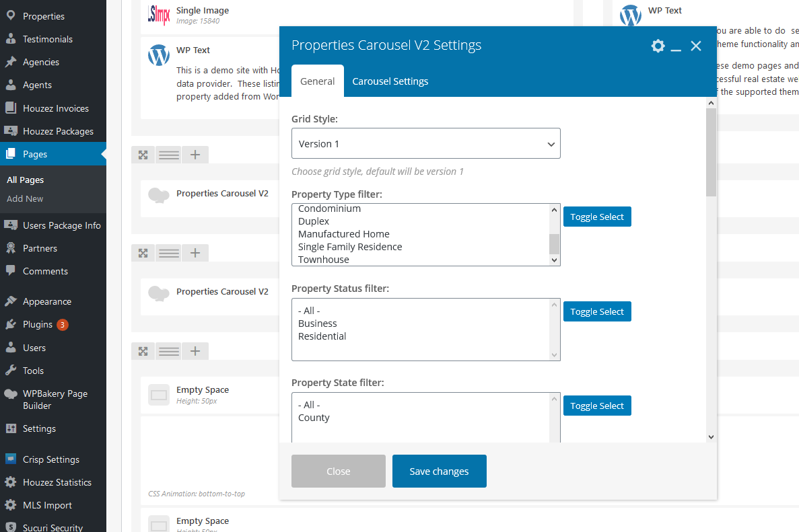Select Townhouse in Property Type filter
Image resolution: width=799 pixels, height=532 pixels.
pyautogui.click(x=324, y=260)
